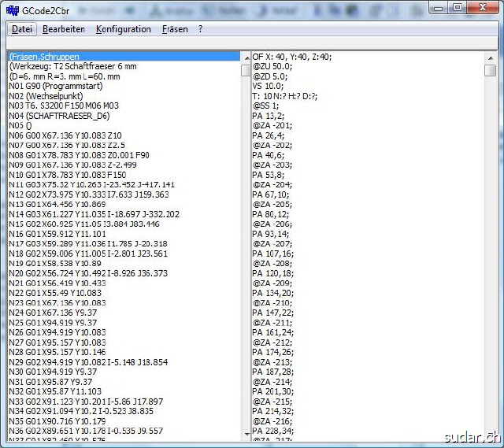The height and width of the screenshot is (448, 504).
Task: Click left pane scrollbar thumb
Action: click(246, 70)
